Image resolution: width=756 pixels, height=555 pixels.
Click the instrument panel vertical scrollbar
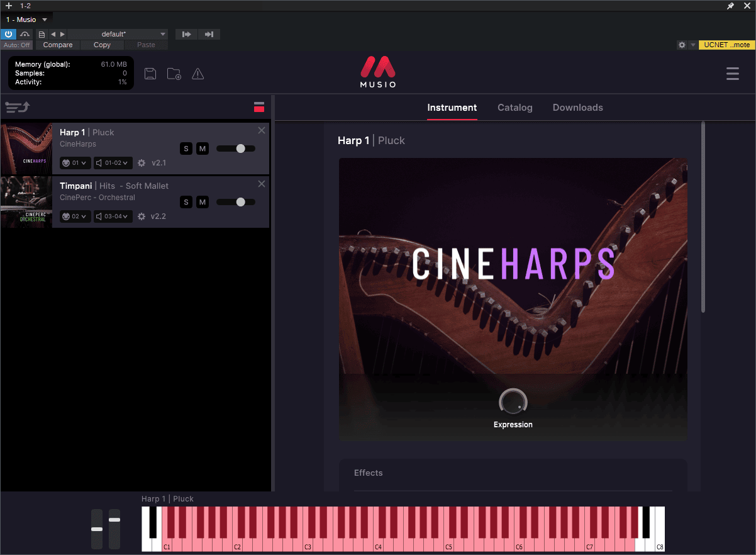703,217
